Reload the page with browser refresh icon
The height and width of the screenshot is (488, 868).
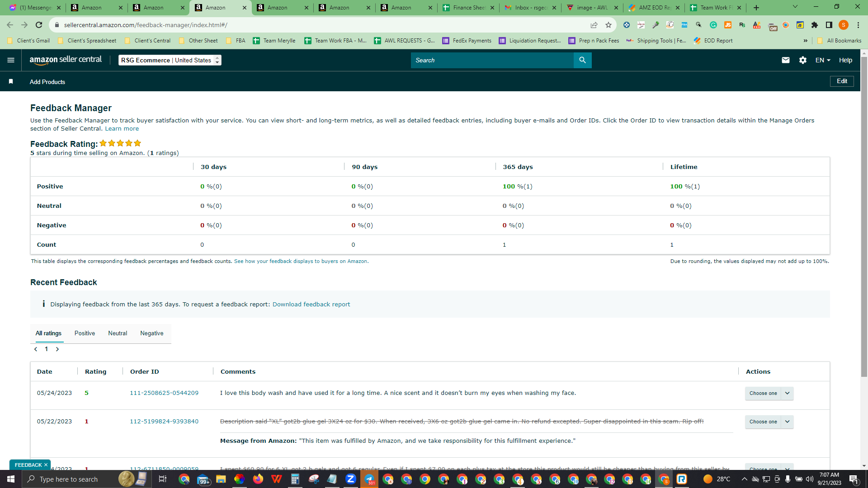[39, 25]
